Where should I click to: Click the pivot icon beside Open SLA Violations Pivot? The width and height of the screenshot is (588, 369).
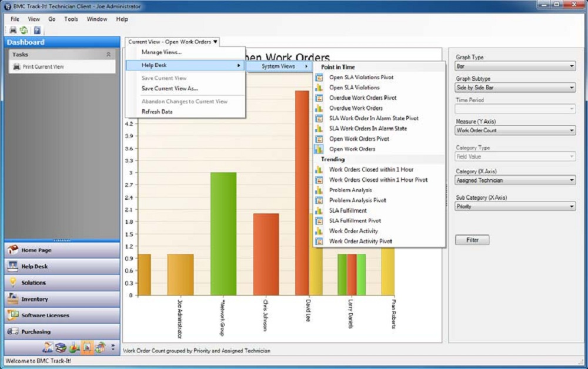tap(319, 78)
